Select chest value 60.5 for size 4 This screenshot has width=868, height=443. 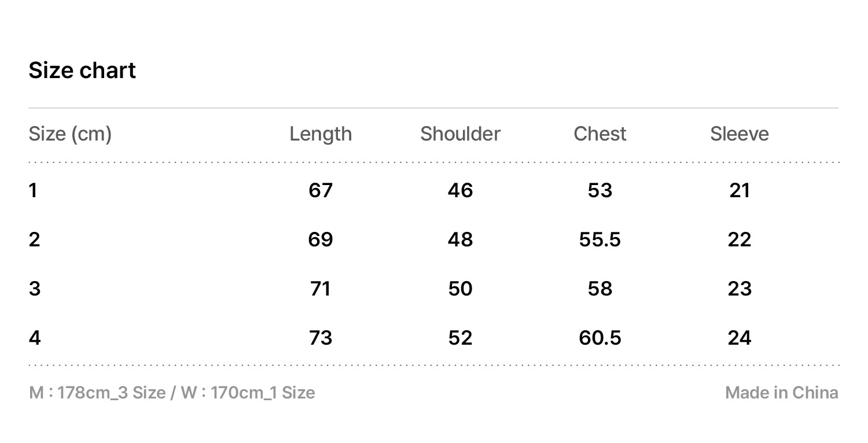pyautogui.click(x=599, y=338)
